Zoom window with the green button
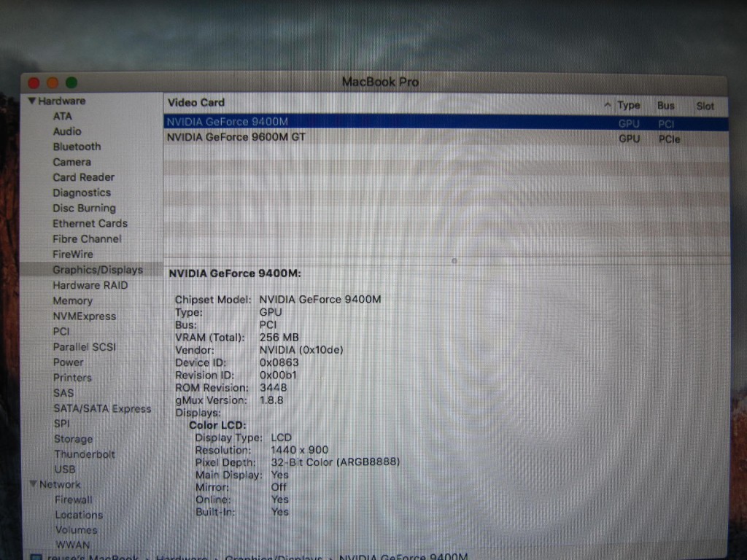This screenshot has width=747, height=560. tap(71, 83)
